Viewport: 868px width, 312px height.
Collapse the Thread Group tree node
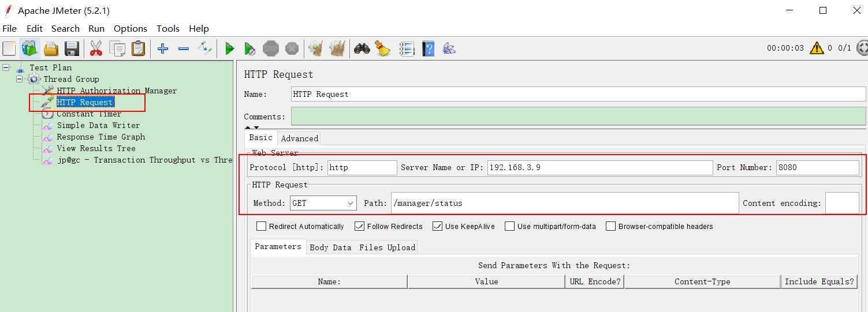pyautogui.click(x=20, y=79)
